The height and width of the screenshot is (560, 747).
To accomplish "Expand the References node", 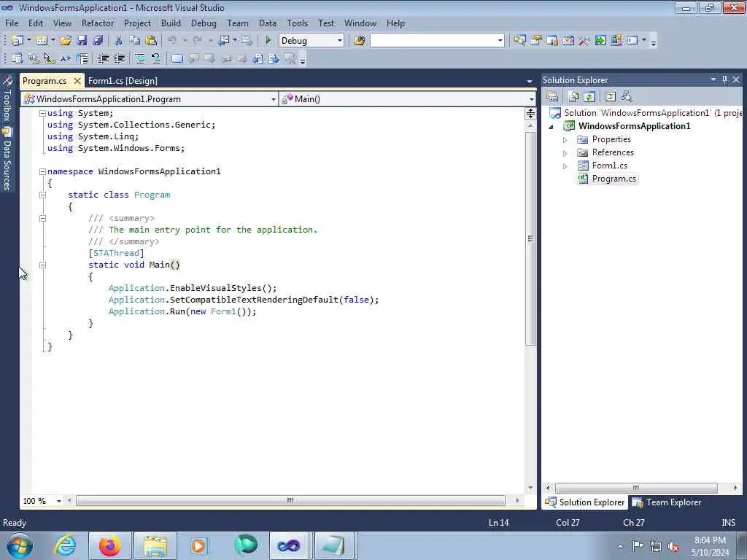I will pyautogui.click(x=565, y=153).
